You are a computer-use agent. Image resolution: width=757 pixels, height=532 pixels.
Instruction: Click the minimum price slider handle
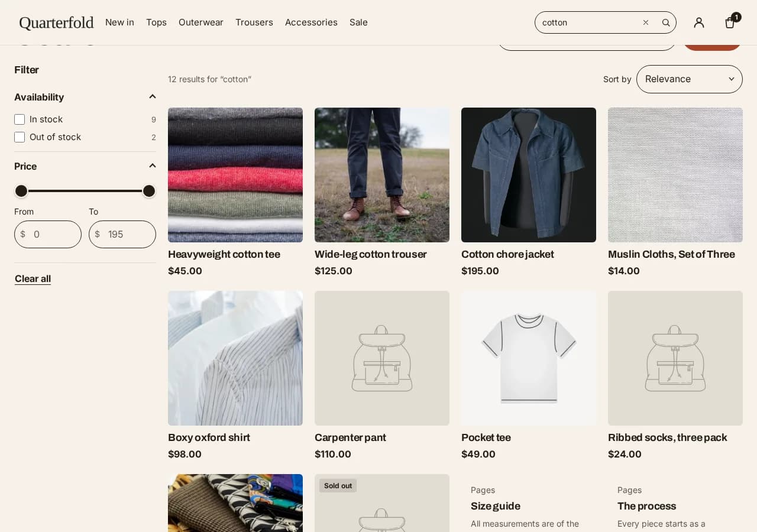point(21,191)
